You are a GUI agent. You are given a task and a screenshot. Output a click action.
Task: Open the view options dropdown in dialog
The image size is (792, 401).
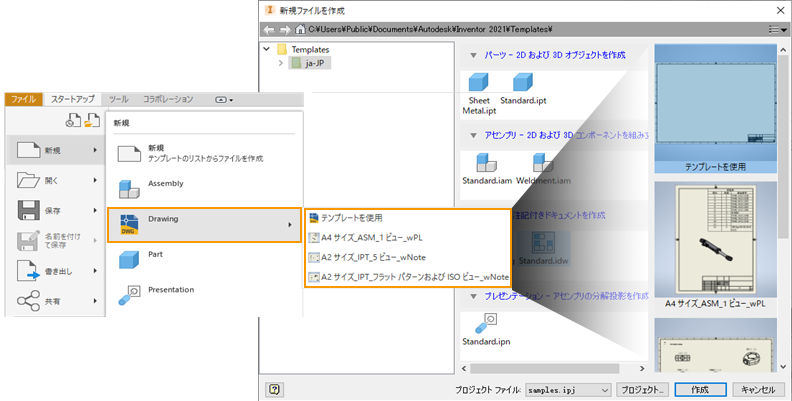point(777,30)
